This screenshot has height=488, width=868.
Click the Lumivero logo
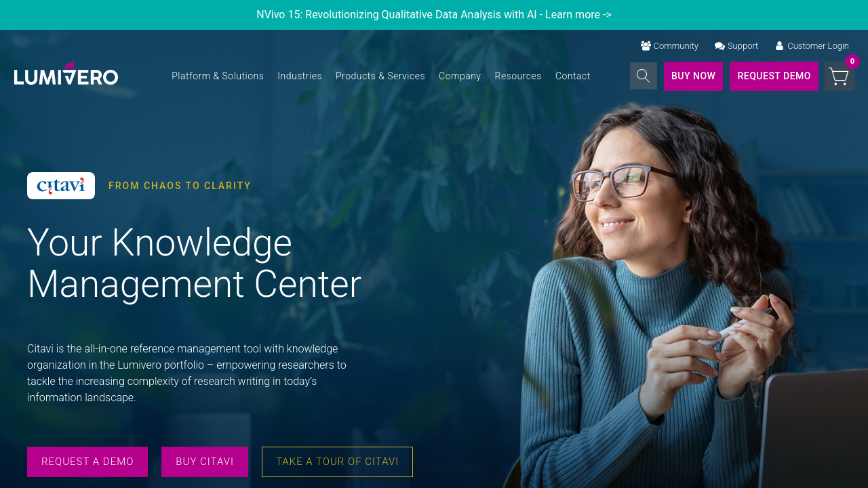coord(66,74)
